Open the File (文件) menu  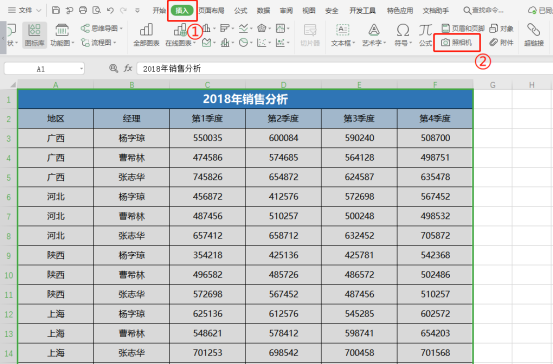[24, 10]
